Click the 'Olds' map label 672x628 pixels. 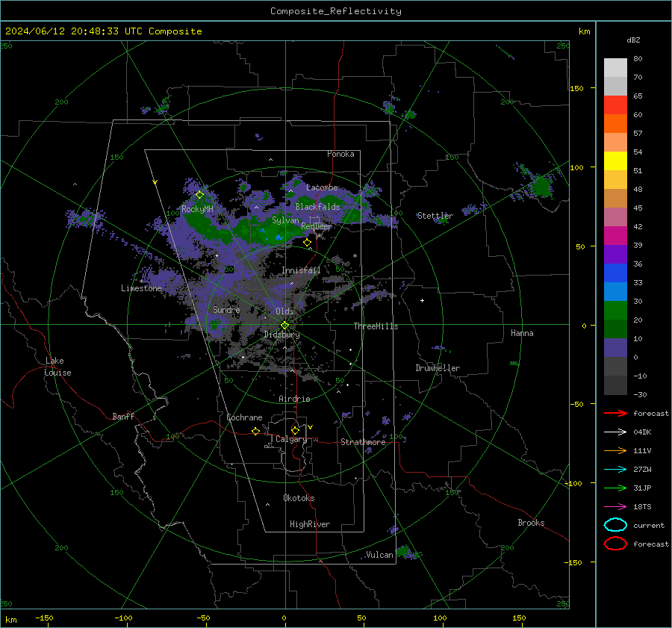(x=284, y=311)
